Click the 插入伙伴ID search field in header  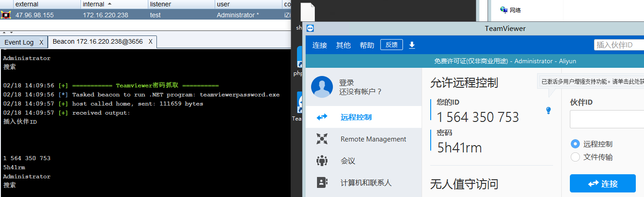(619, 45)
